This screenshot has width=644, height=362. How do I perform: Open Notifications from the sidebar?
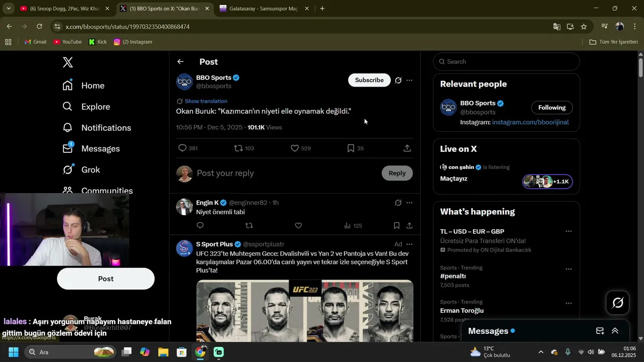pos(97,128)
